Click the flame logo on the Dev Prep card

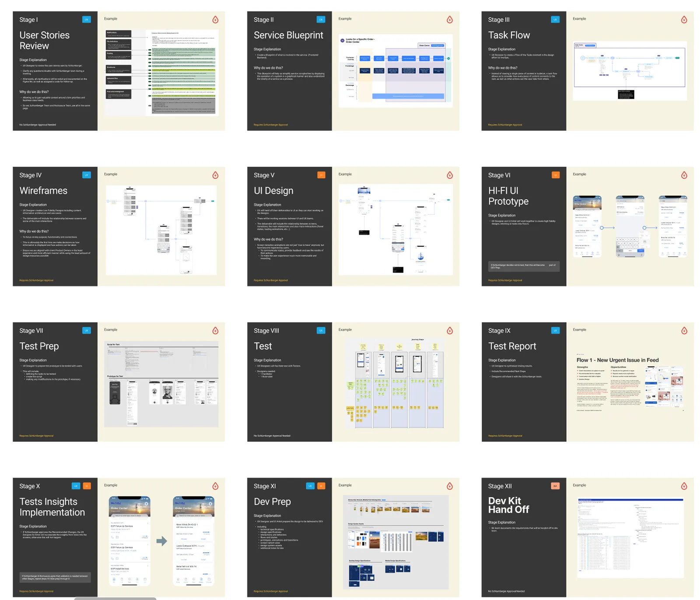pyautogui.click(x=450, y=486)
